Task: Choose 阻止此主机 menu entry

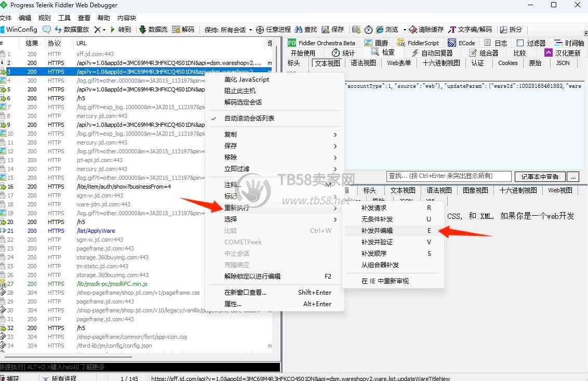Action: coord(239,91)
